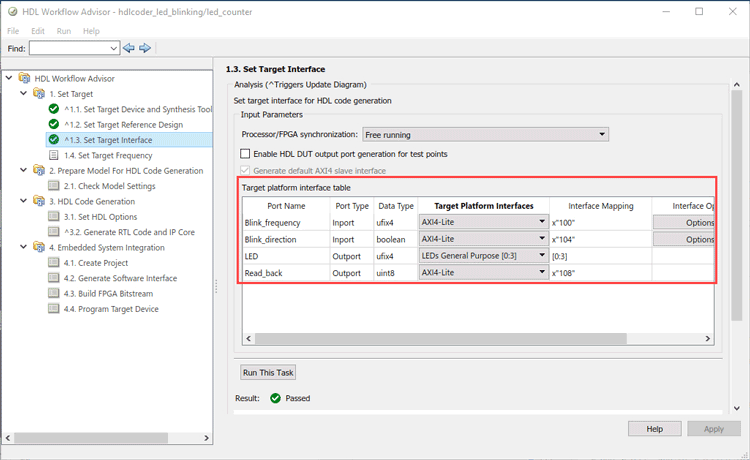Click the 3.1 Set HDL Options task icon
Viewport: 750px width, 460px height.
coord(54,217)
